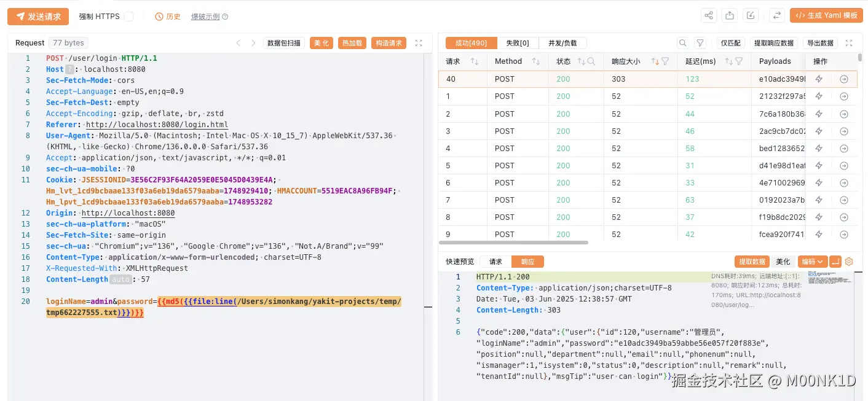Click the 美化 button in the preview panel
Image resolution: width=868 pixels, height=401 pixels.
[x=783, y=262]
